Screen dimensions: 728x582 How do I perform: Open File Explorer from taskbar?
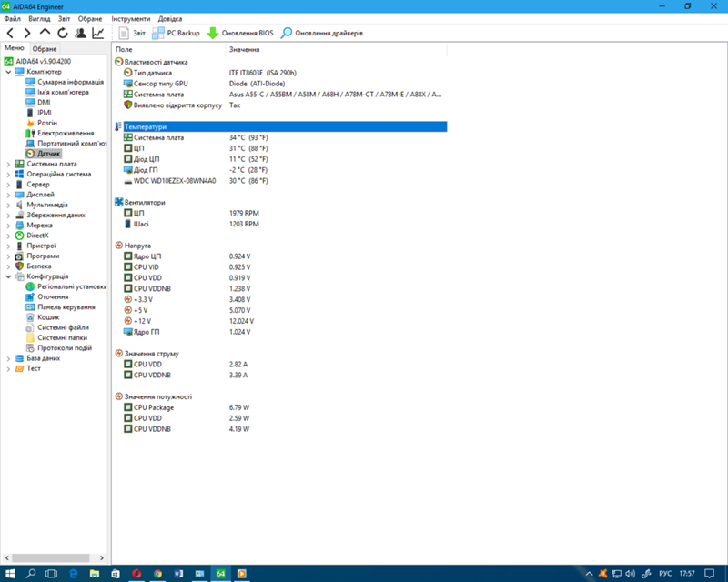95,574
